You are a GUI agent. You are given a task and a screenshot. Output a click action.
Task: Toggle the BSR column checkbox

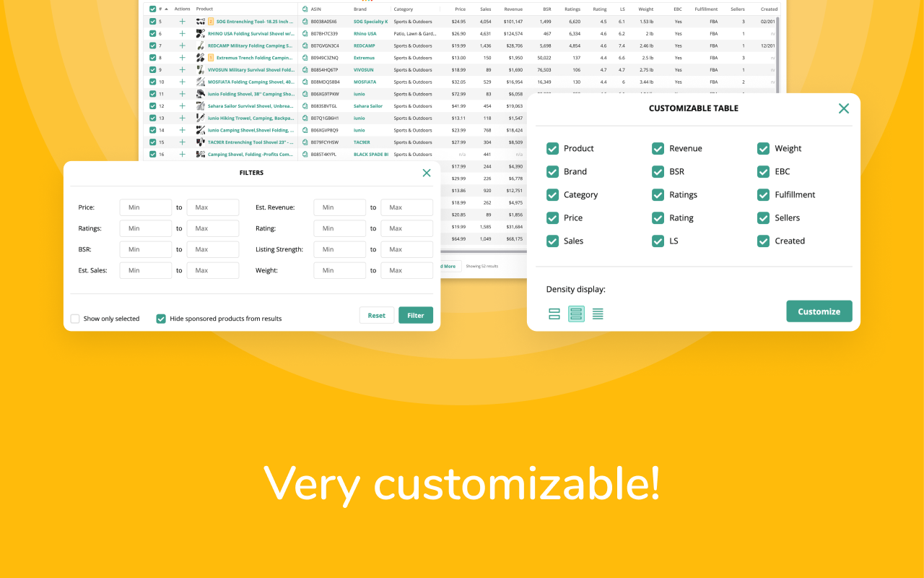coord(658,171)
